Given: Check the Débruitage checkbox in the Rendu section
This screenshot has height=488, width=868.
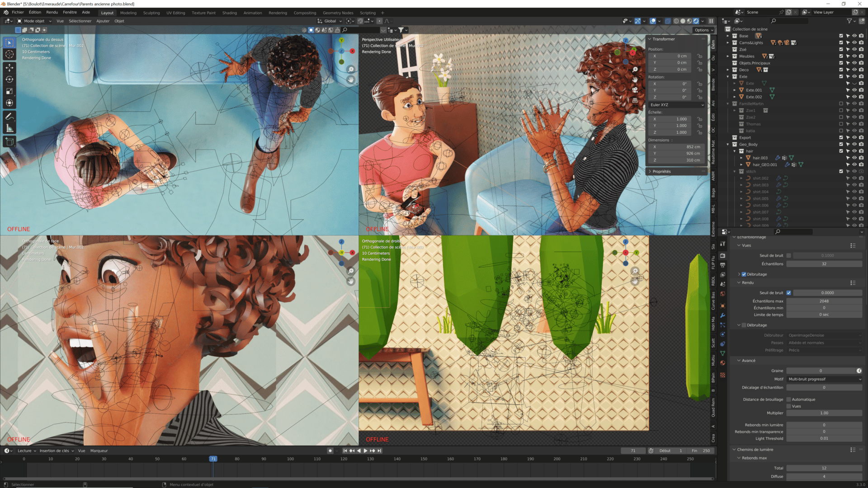Looking at the screenshot, I should click(x=744, y=325).
